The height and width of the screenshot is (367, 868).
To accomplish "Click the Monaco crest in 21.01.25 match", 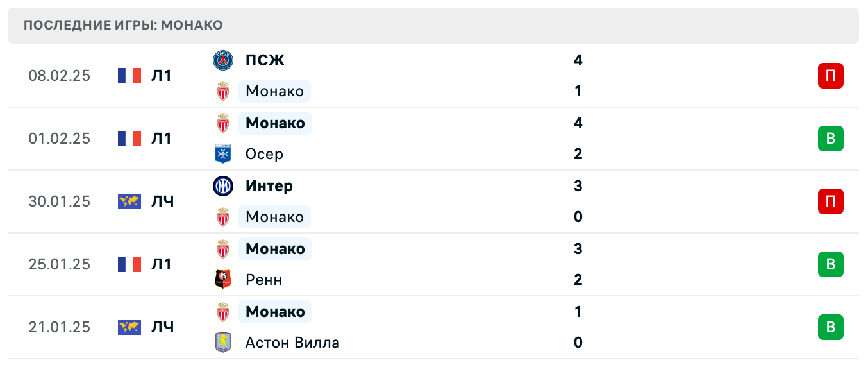I will tap(222, 312).
